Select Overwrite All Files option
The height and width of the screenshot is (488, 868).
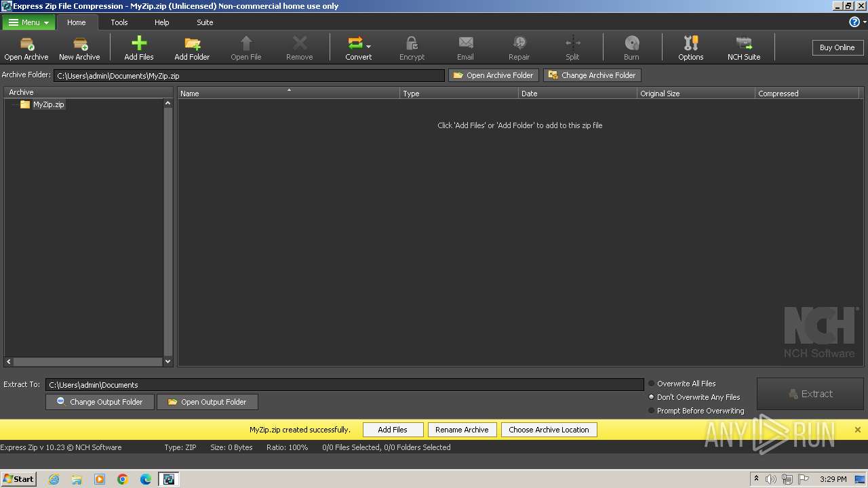[682, 384]
